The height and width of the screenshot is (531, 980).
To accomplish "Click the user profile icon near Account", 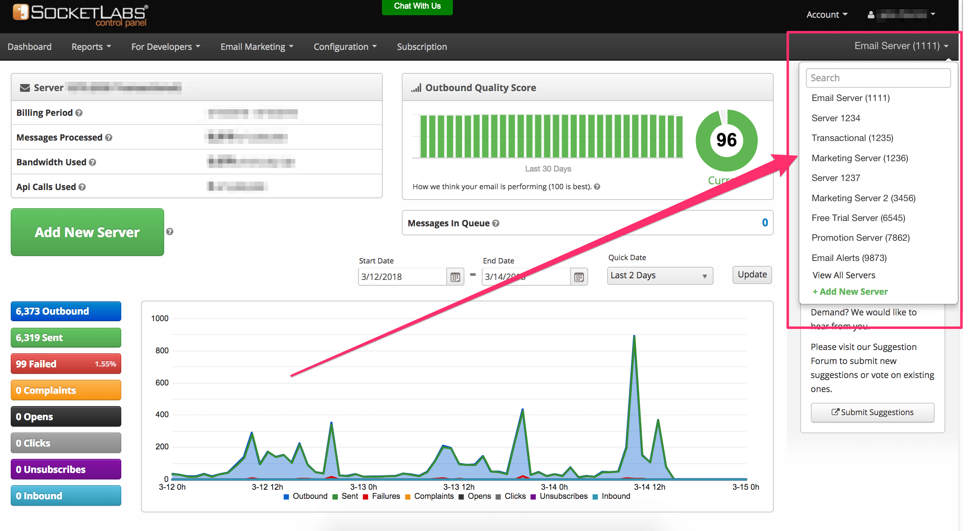I will point(870,14).
